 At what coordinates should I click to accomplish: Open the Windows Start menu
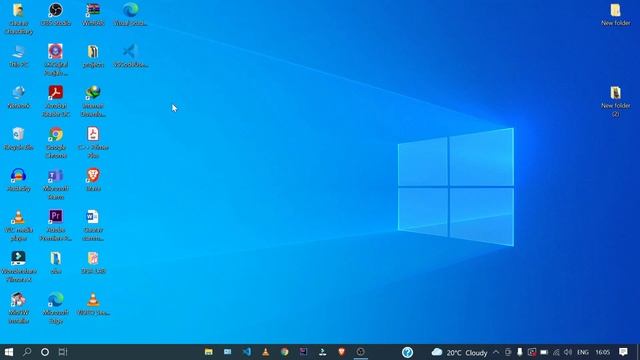tap(9, 352)
